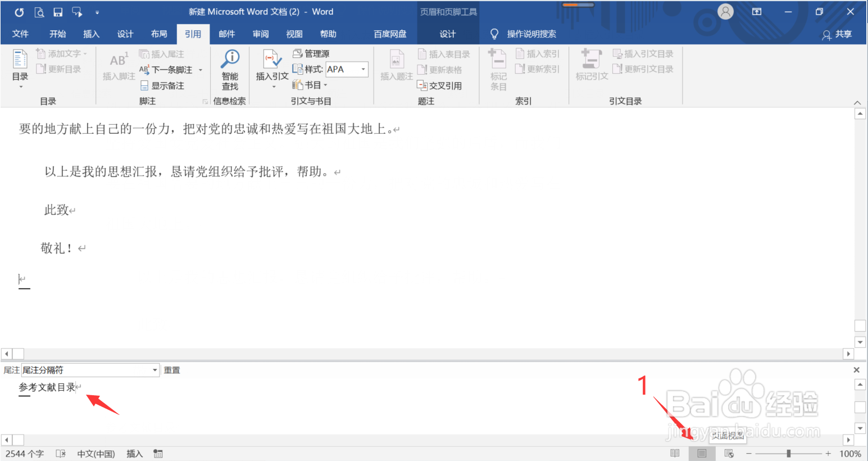Image resolution: width=868 pixels, height=461 pixels.
Task: Click the zoom slider handle
Action: 789,454
